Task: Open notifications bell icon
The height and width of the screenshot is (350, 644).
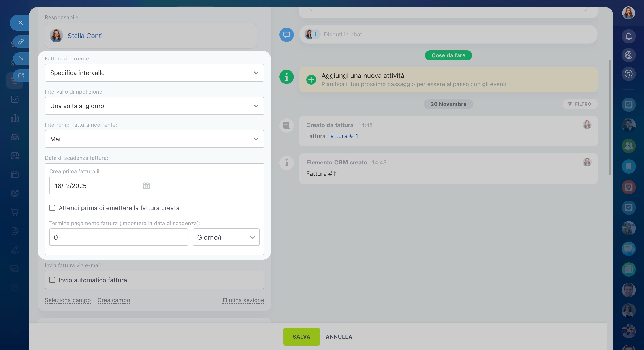Action: (629, 36)
